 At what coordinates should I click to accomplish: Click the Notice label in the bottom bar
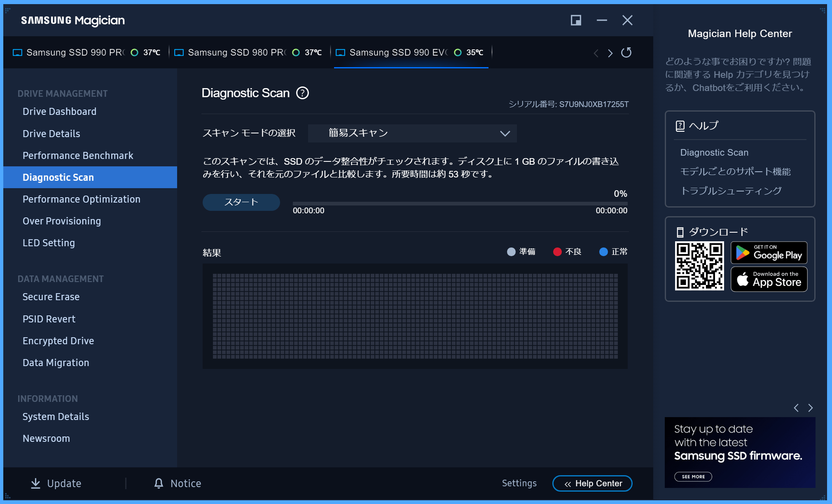pyautogui.click(x=186, y=483)
